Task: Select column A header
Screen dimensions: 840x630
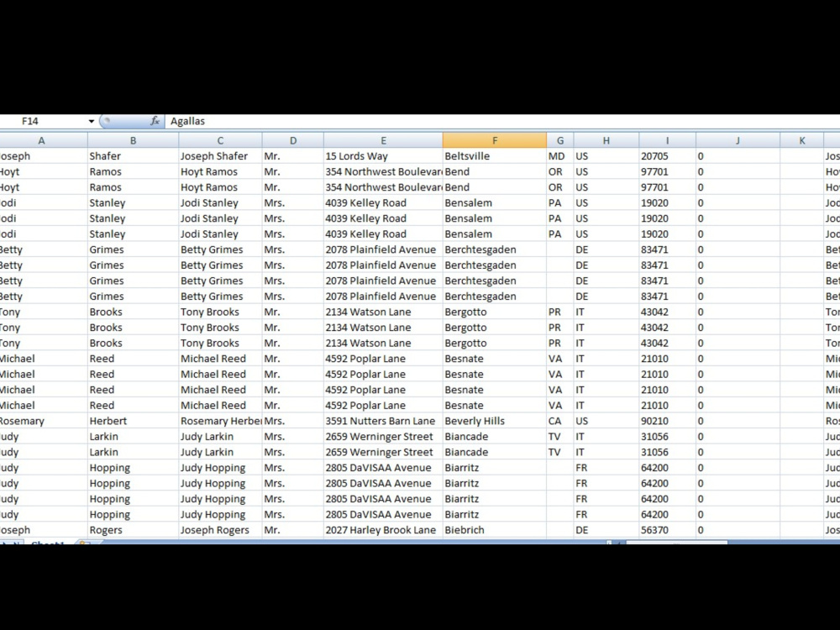Action: pos(42,140)
